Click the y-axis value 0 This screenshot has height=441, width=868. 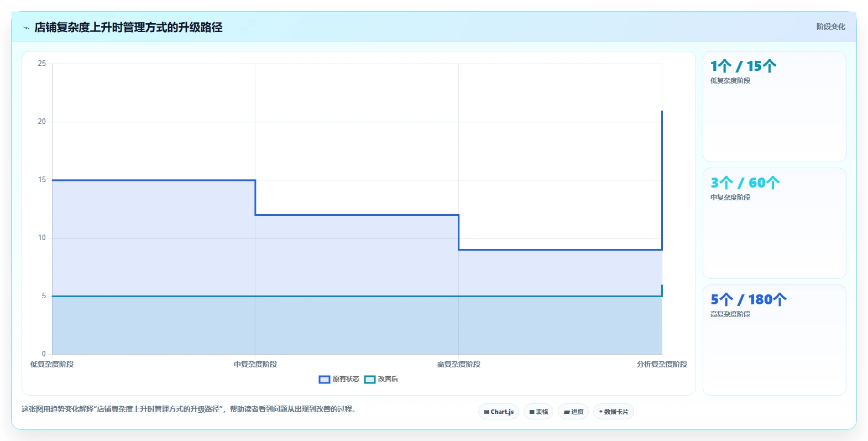click(44, 354)
